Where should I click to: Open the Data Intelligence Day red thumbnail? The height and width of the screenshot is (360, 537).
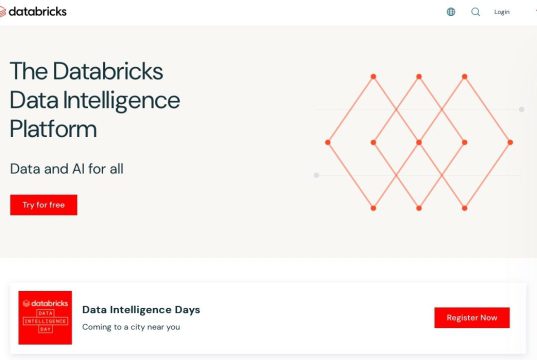click(45, 318)
